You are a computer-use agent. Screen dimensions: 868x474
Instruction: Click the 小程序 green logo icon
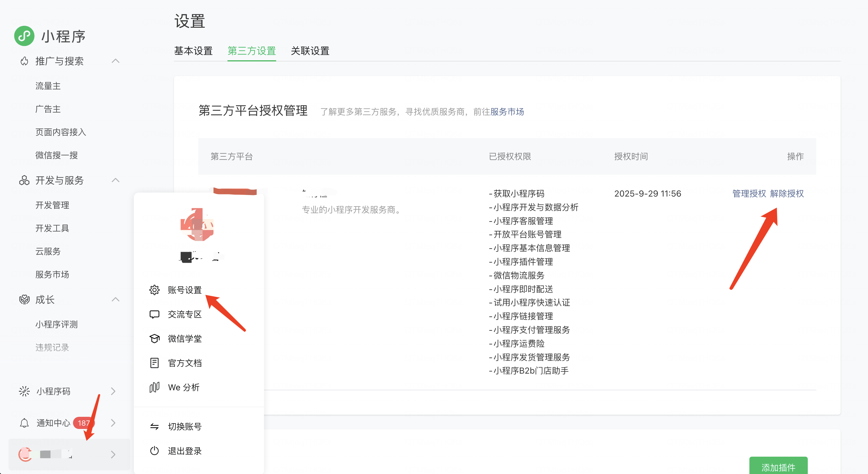24,36
